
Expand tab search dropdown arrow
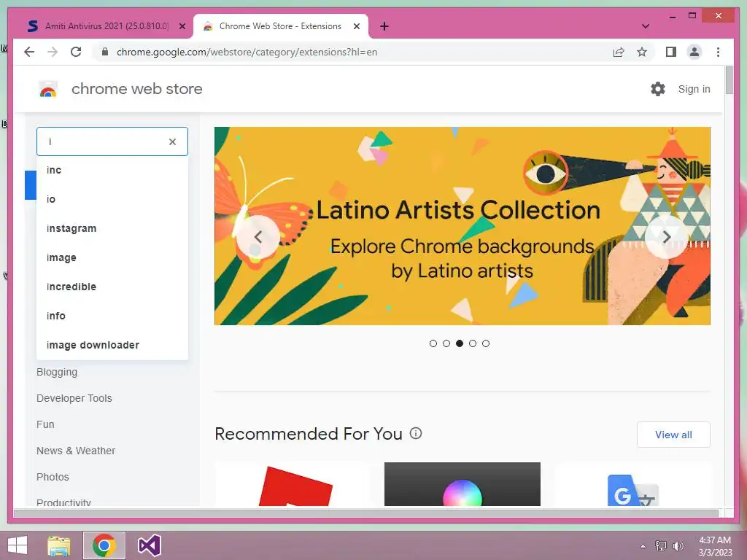[646, 26]
